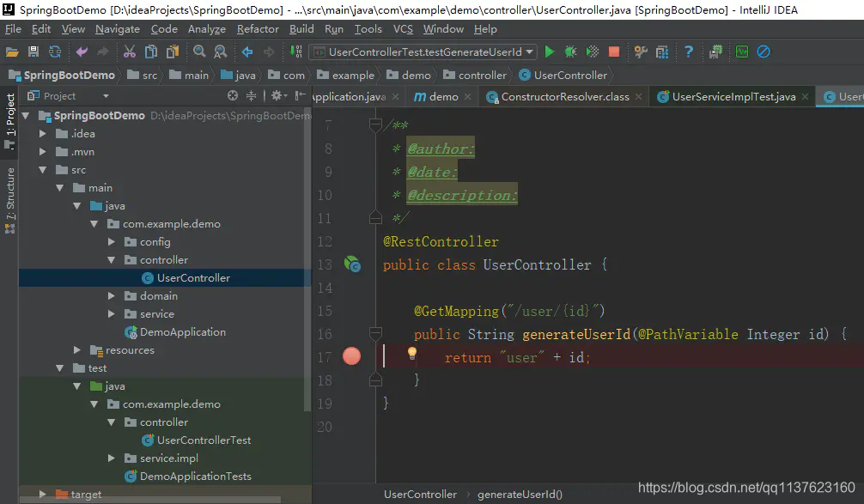Screen dimensions: 864x504
Task: Hide the Project panel with the hide icon
Action: click(301, 96)
